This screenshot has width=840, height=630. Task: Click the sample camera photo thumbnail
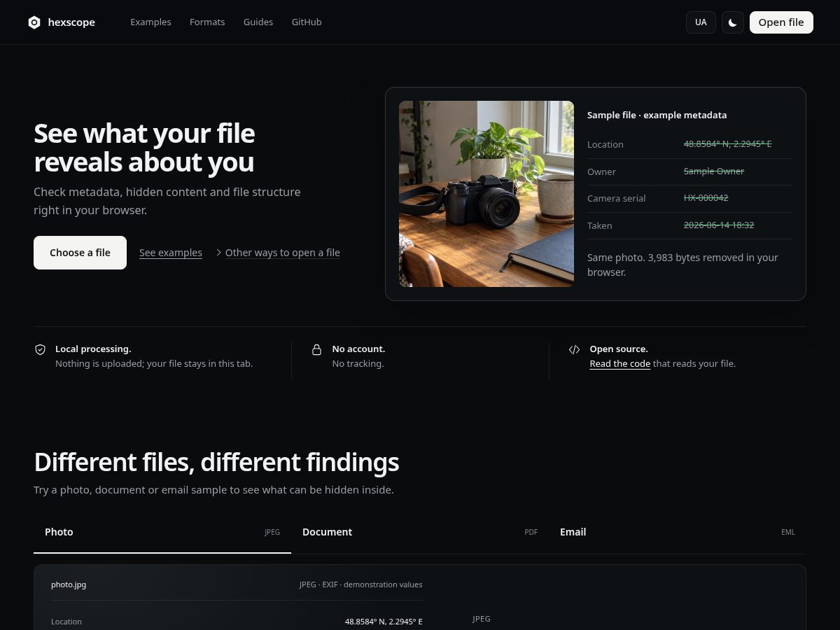coord(486,194)
